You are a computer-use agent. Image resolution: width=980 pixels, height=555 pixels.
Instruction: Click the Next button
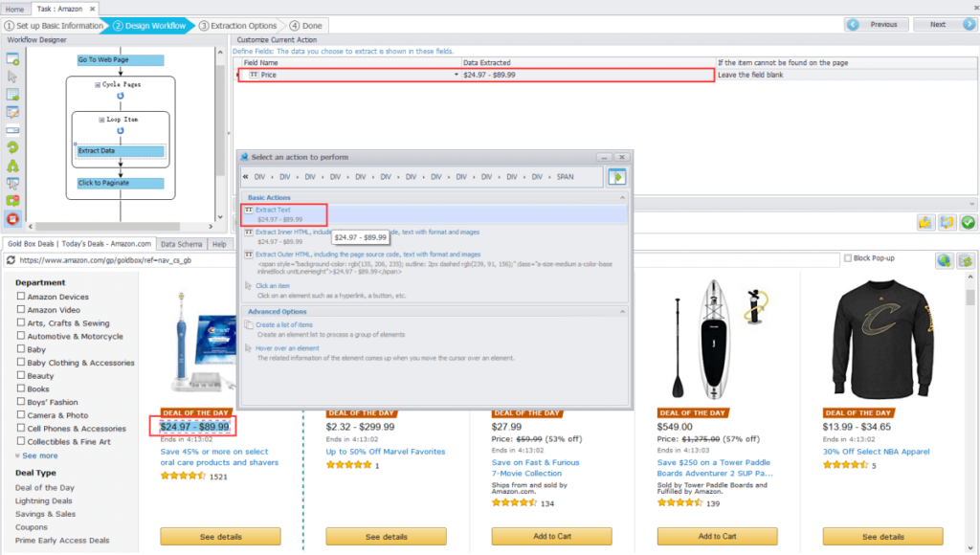click(945, 24)
